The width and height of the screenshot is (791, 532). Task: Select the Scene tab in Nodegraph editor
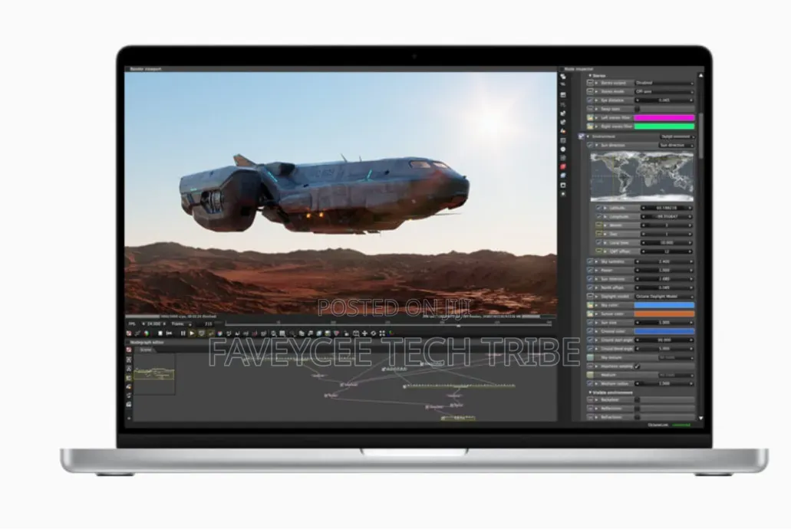146,350
